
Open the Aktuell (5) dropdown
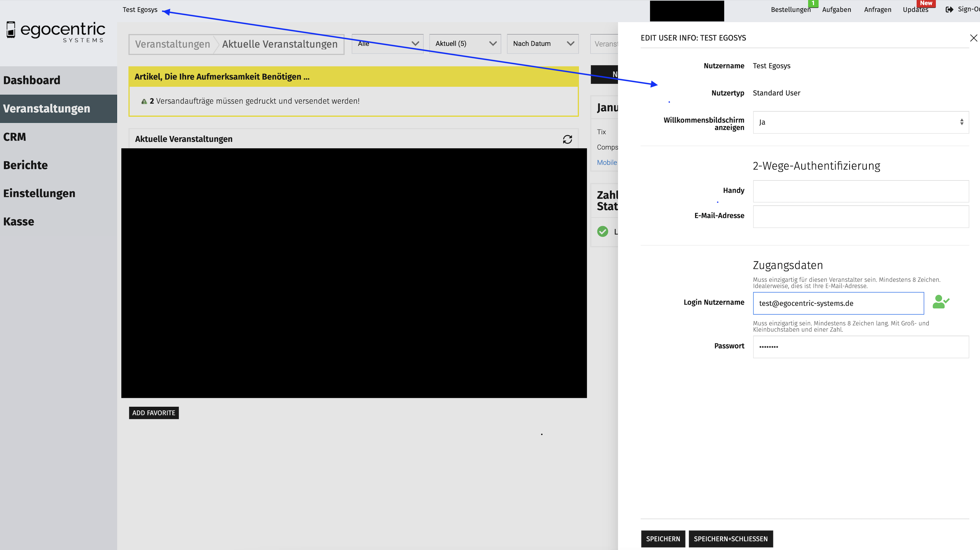[465, 44]
